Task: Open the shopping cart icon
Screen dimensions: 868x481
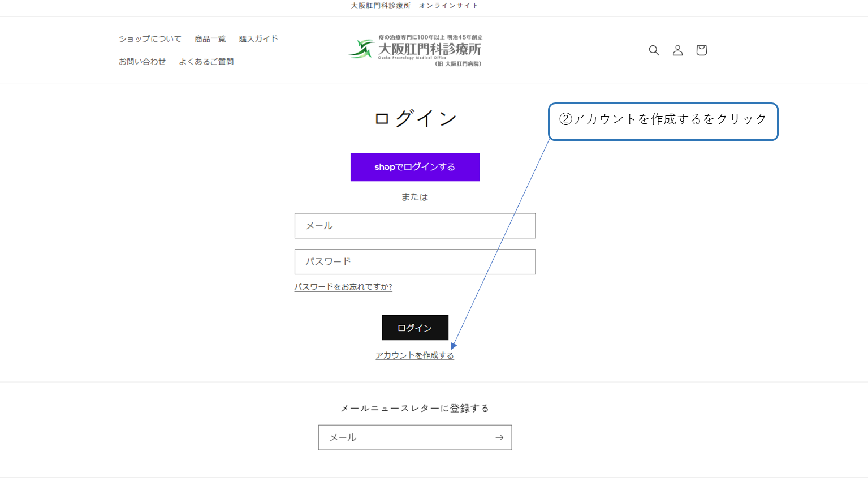Action: pos(701,50)
